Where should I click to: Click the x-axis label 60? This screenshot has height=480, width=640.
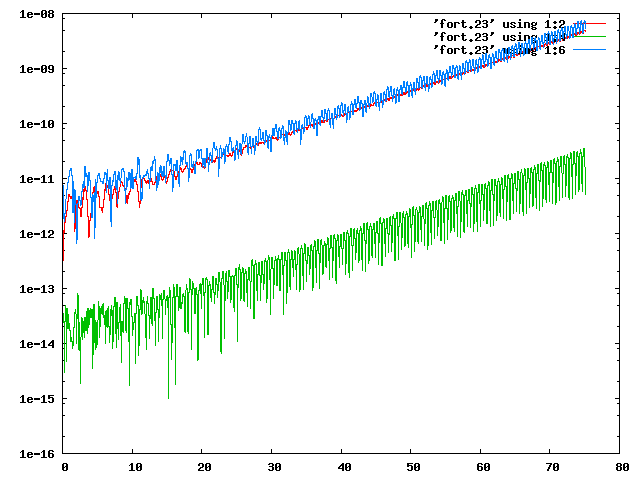pyautogui.click(x=483, y=467)
